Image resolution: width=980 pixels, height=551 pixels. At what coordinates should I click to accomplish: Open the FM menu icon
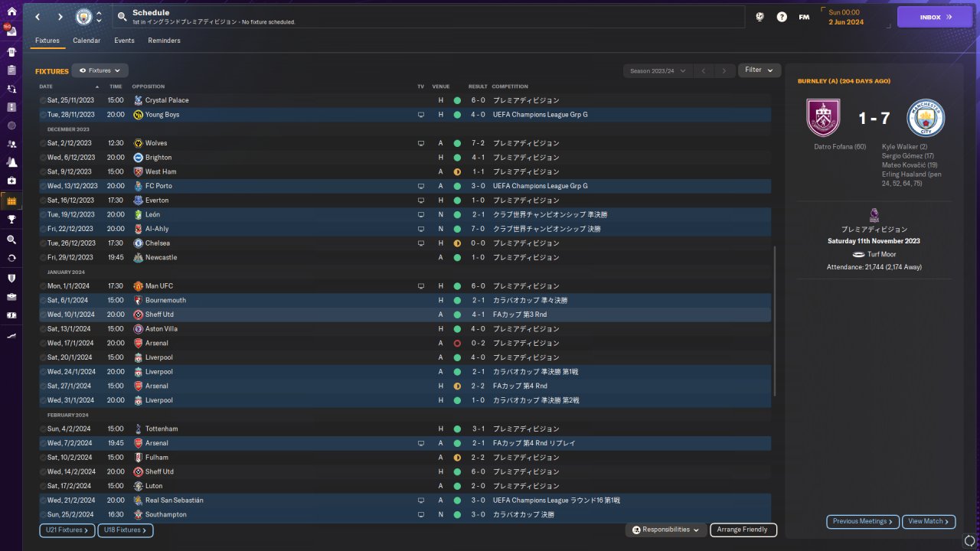804,17
